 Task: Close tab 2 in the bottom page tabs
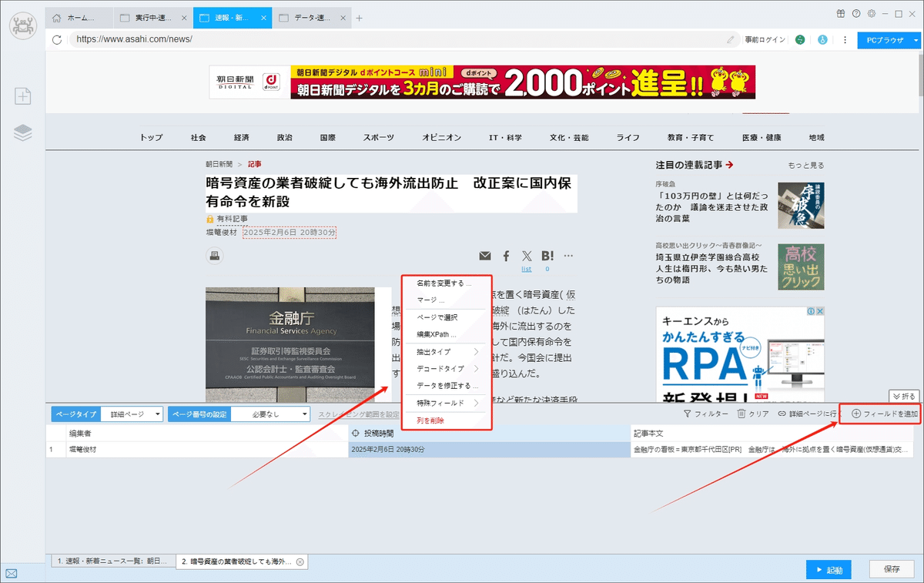(x=300, y=561)
